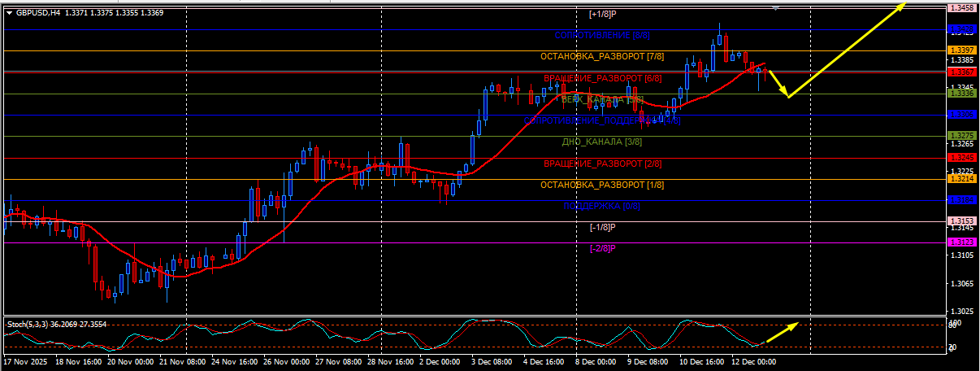The image size is (980, 371).
Task: Select the ВРАЩЕНИЕ_РАЗВОРОТ [2/8] level label
Action: click(602, 164)
